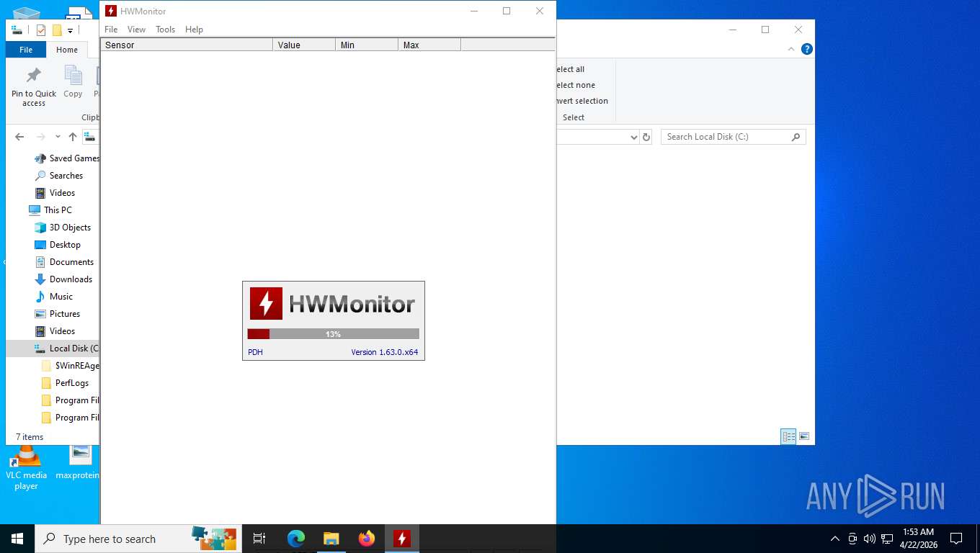Click Pin to Quick access button

point(34,87)
